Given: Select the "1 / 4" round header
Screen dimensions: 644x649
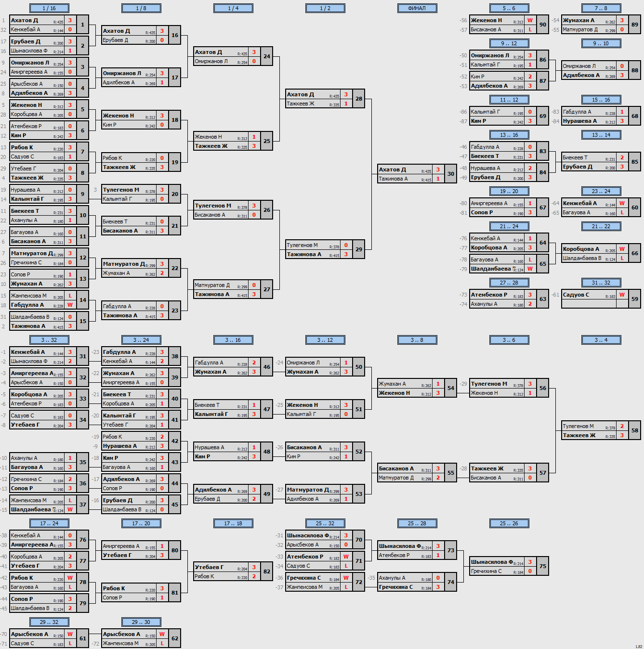Looking at the screenshot, I should [233, 8].
